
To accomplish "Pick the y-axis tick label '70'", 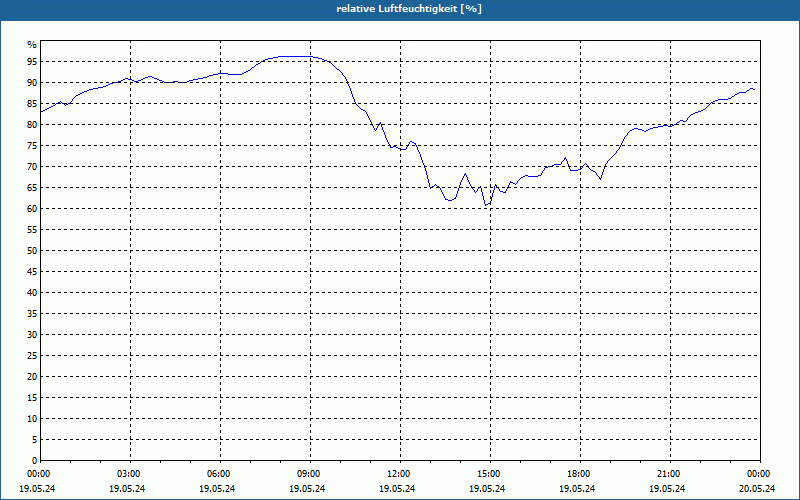I will coord(32,167).
